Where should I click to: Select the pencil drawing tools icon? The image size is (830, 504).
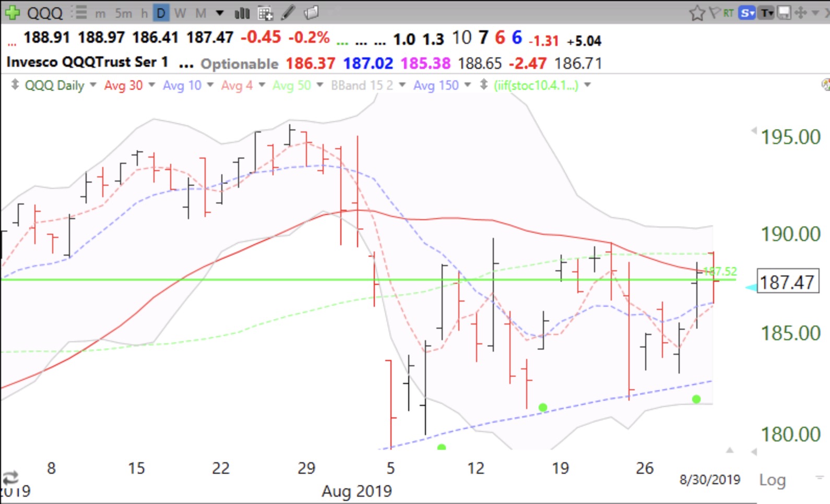288,13
